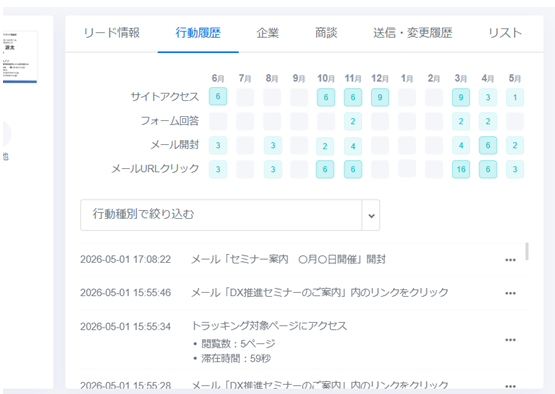Click the April サイトアクセス cell showing 3

click(x=488, y=97)
